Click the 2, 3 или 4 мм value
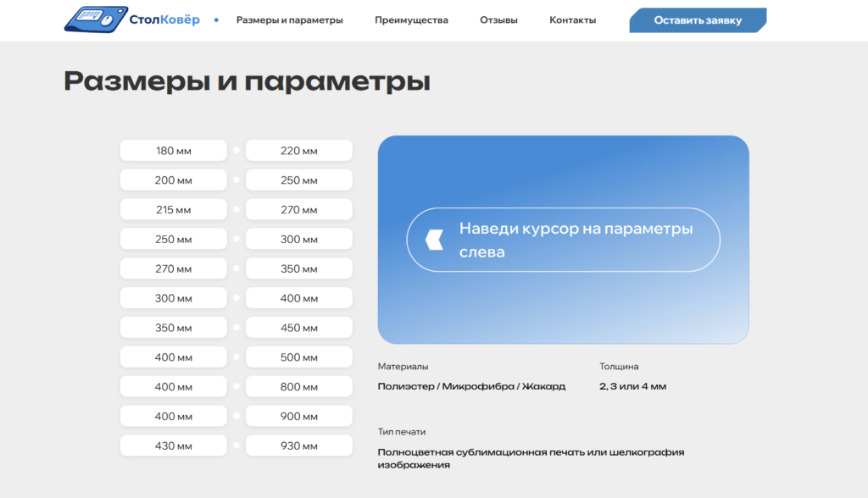The width and height of the screenshot is (868, 498). (632, 386)
